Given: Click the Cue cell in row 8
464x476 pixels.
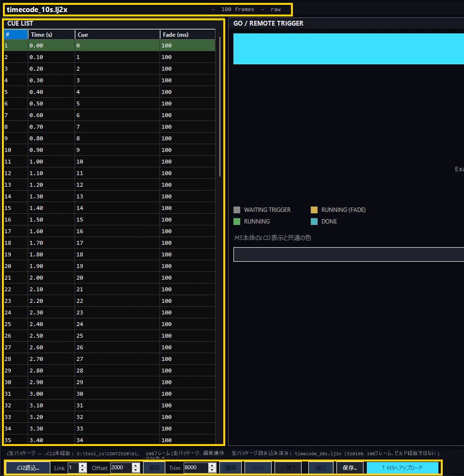Looking at the screenshot, I should 117,127.
